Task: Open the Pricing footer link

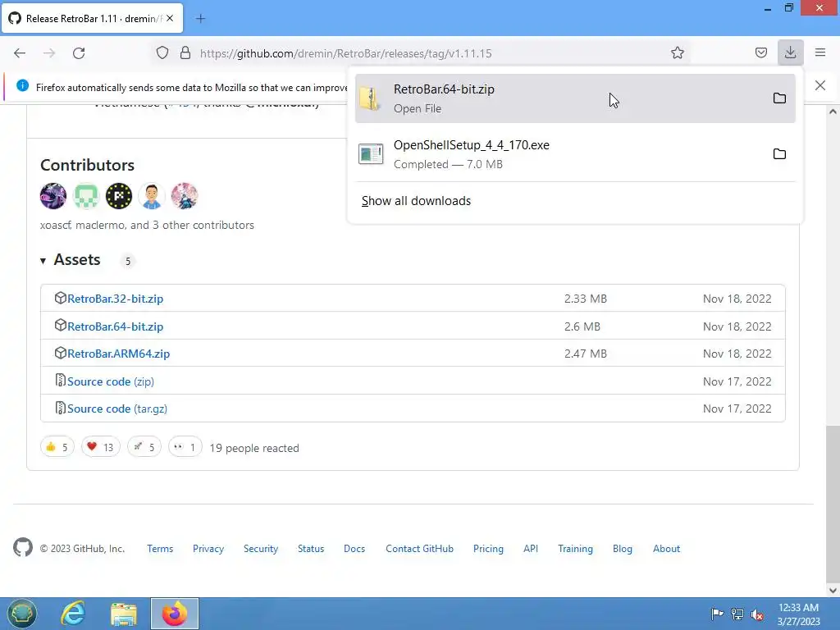Action: coord(488,549)
